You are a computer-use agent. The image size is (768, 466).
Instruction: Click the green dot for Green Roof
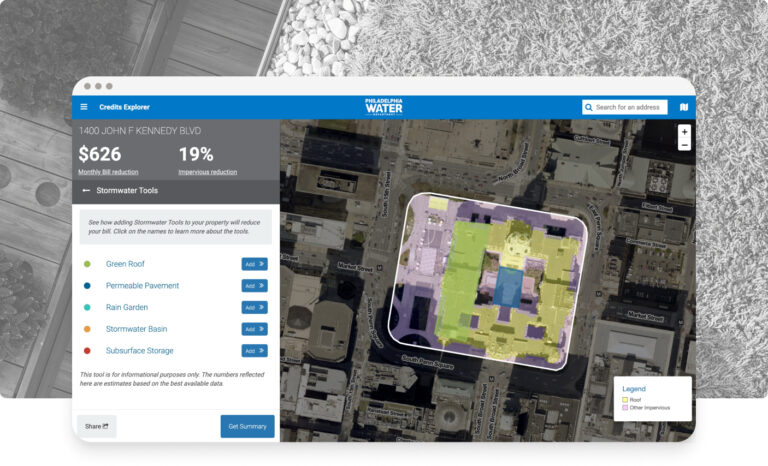87,264
